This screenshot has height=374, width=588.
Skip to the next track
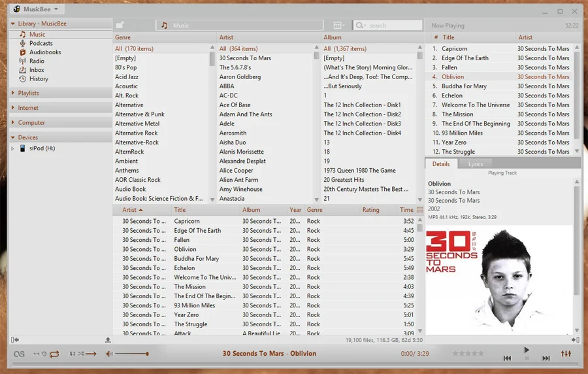tap(546, 358)
